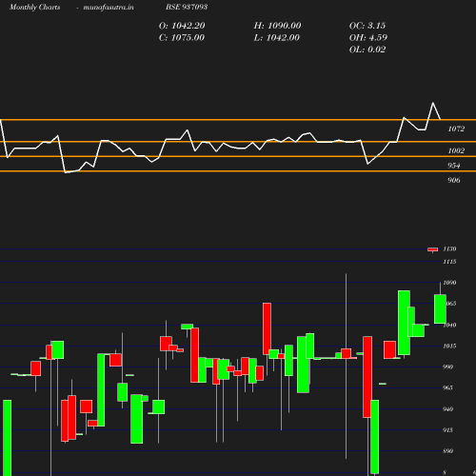
Task: Click the 1072 level label on line chart
Action: [x=456, y=129]
